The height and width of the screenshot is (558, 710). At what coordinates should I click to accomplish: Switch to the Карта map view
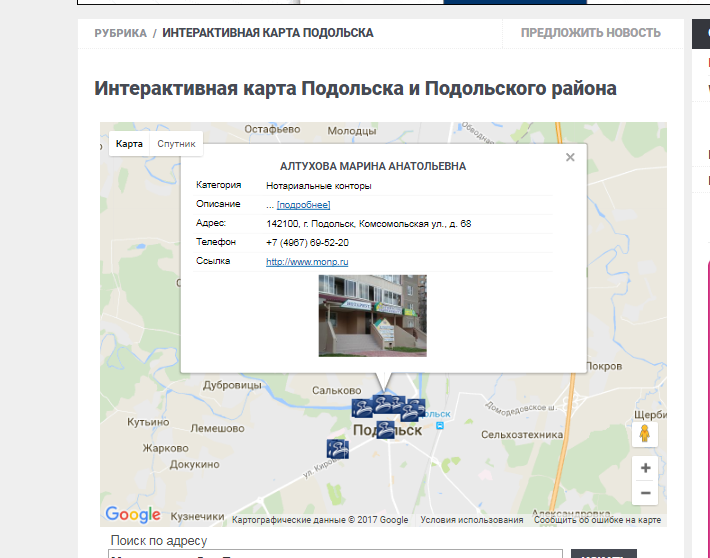(129, 144)
